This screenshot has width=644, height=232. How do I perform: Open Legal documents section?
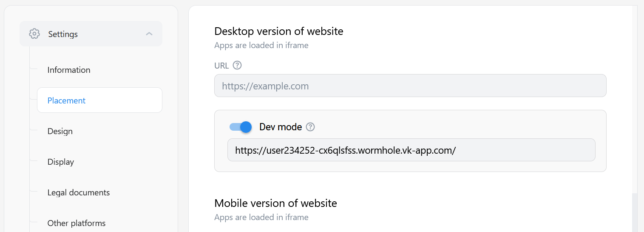79,192
